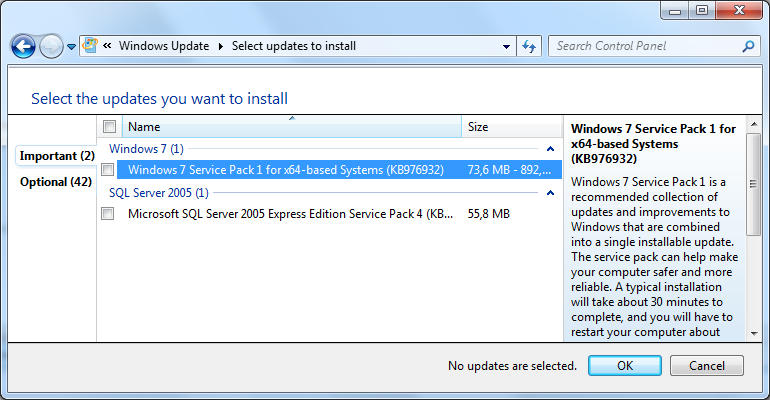Screen dimensions: 770x400
Task: Click the greyed Forward arrow button
Action: point(51,47)
